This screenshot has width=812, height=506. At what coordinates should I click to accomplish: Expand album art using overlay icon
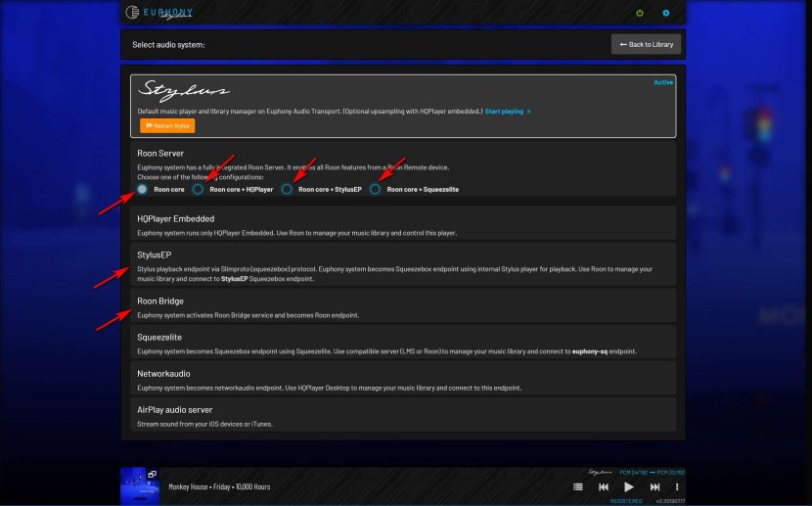tap(153, 474)
